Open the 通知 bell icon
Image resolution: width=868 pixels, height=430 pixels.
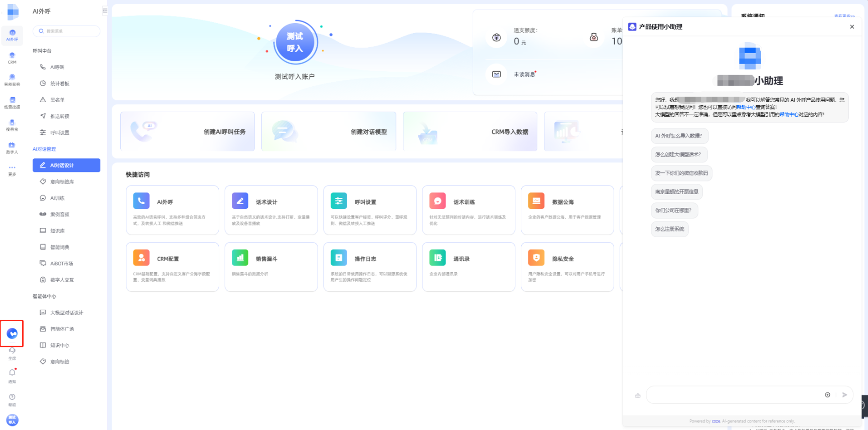12,373
